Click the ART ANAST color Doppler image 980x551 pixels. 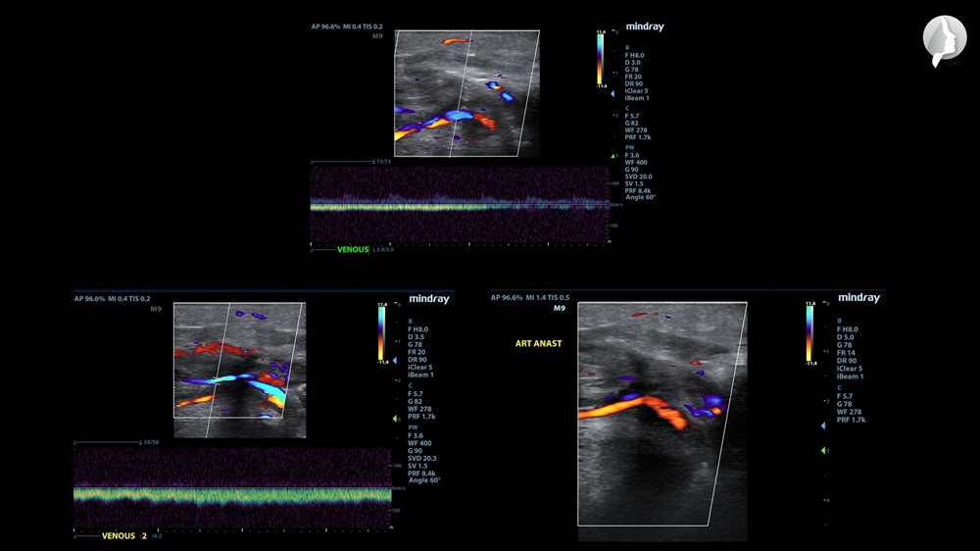point(661,420)
